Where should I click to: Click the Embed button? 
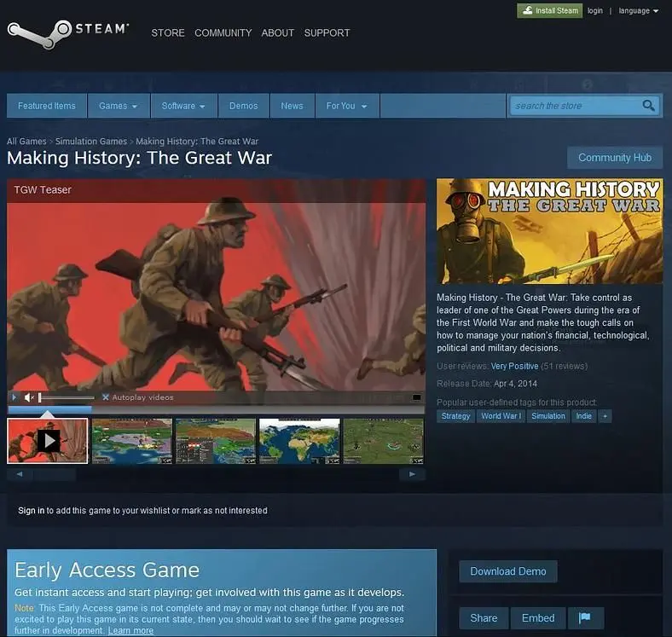[538, 617]
